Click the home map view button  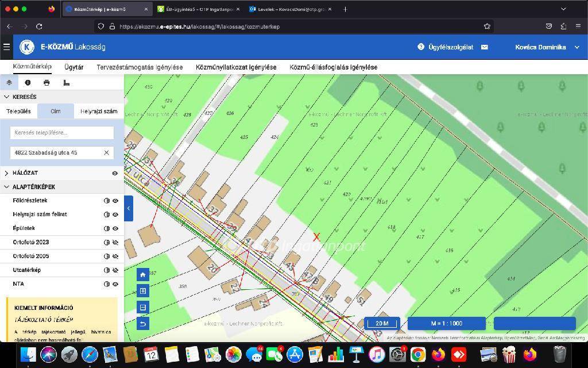coord(143,275)
